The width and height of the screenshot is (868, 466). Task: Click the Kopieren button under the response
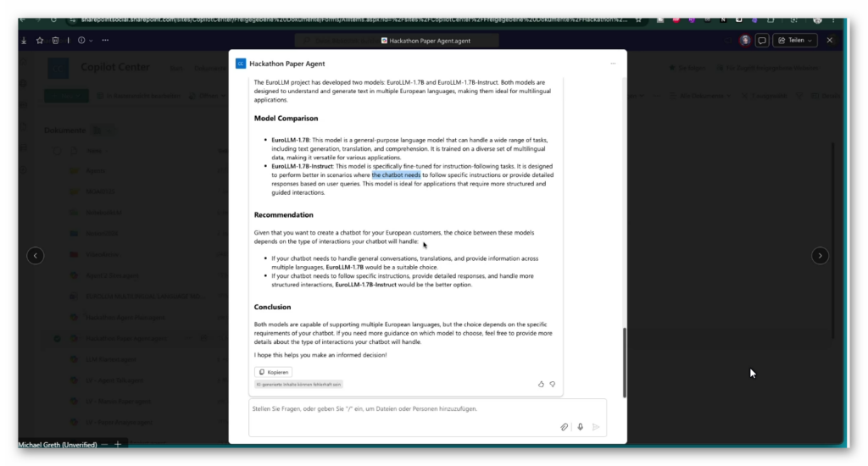(x=274, y=372)
